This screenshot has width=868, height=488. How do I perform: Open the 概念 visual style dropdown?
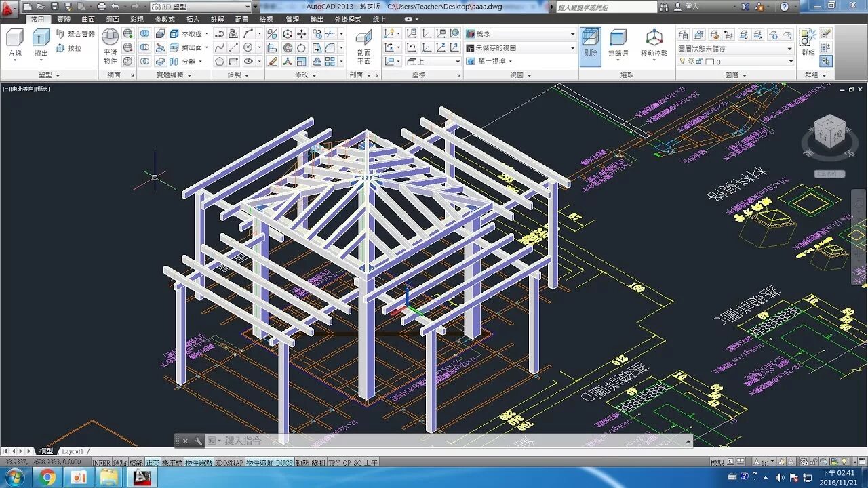520,34
